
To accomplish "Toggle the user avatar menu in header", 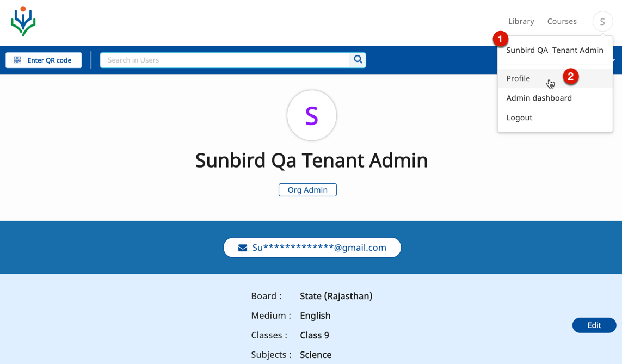I will click(x=602, y=22).
